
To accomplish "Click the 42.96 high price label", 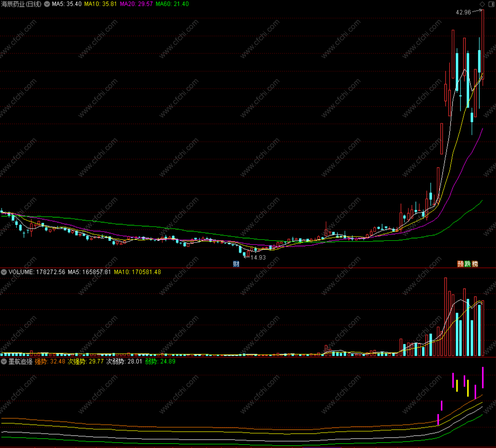I will (x=463, y=12).
